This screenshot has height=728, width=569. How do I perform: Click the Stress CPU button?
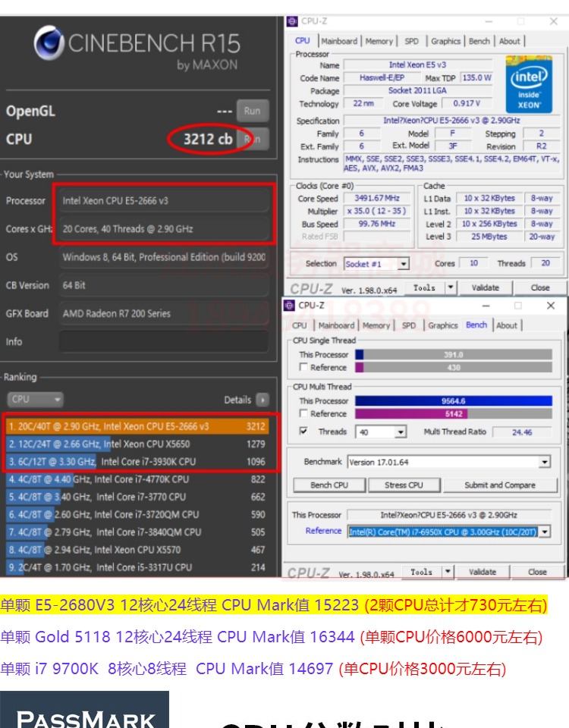point(404,485)
